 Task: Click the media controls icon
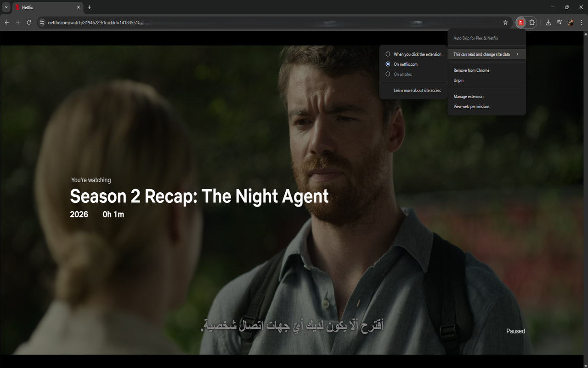(x=559, y=22)
